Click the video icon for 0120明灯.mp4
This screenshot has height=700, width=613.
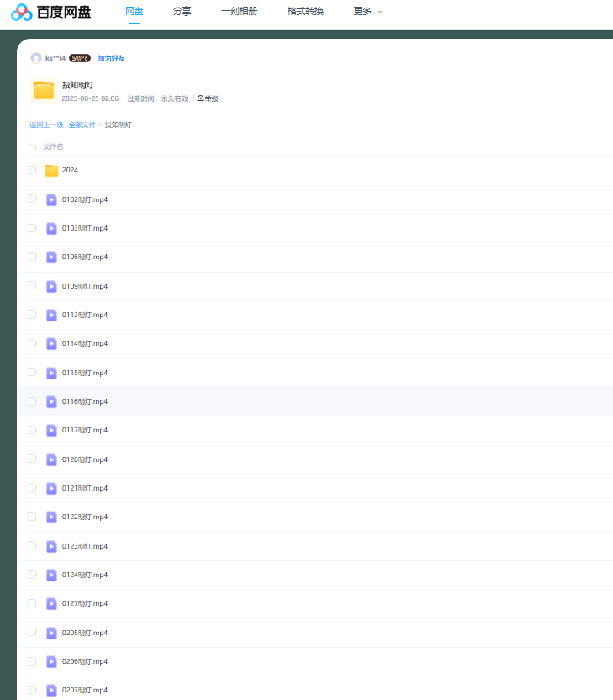[x=51, y=459]
